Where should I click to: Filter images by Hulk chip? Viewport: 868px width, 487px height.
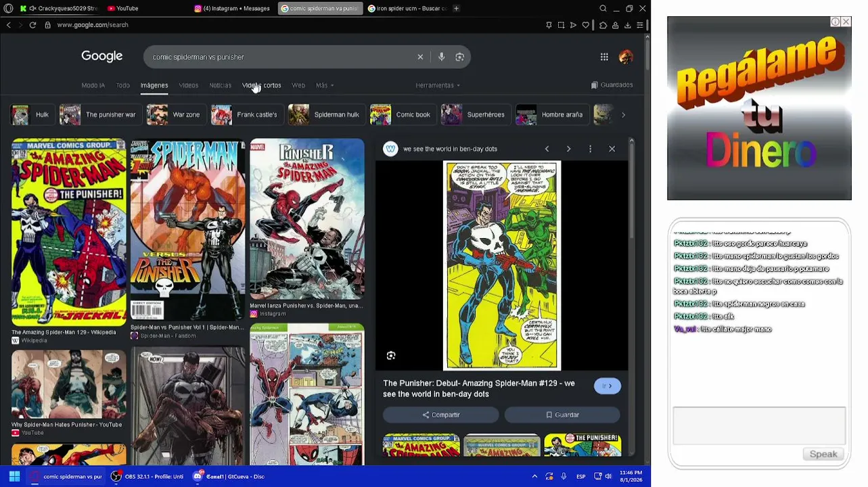click(x=31, y=114)
